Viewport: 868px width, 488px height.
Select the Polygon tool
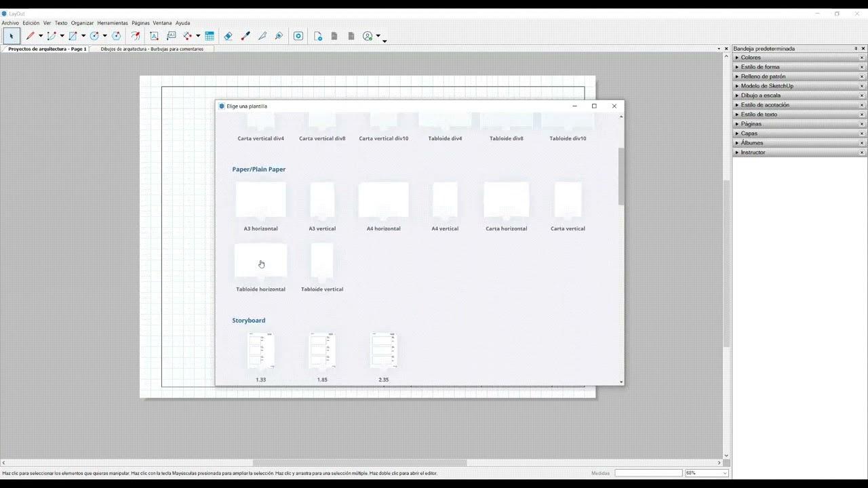[117, 36]
